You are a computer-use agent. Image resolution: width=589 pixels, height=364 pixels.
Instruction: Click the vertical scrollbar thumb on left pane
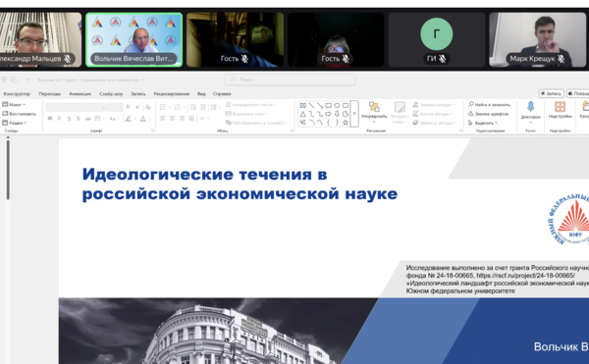click(x=8, y=170)
